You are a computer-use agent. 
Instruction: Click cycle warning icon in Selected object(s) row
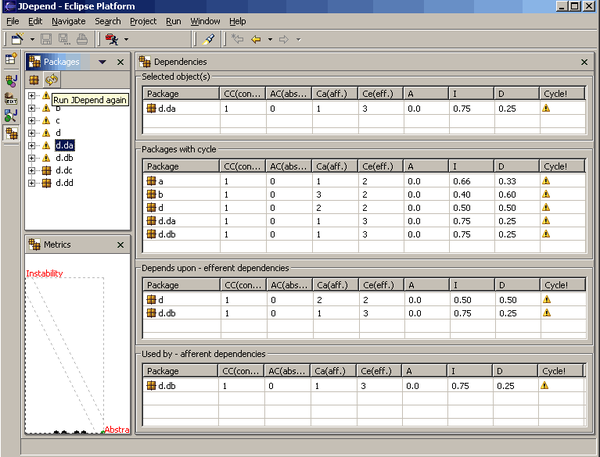click(x=546, y=108)
